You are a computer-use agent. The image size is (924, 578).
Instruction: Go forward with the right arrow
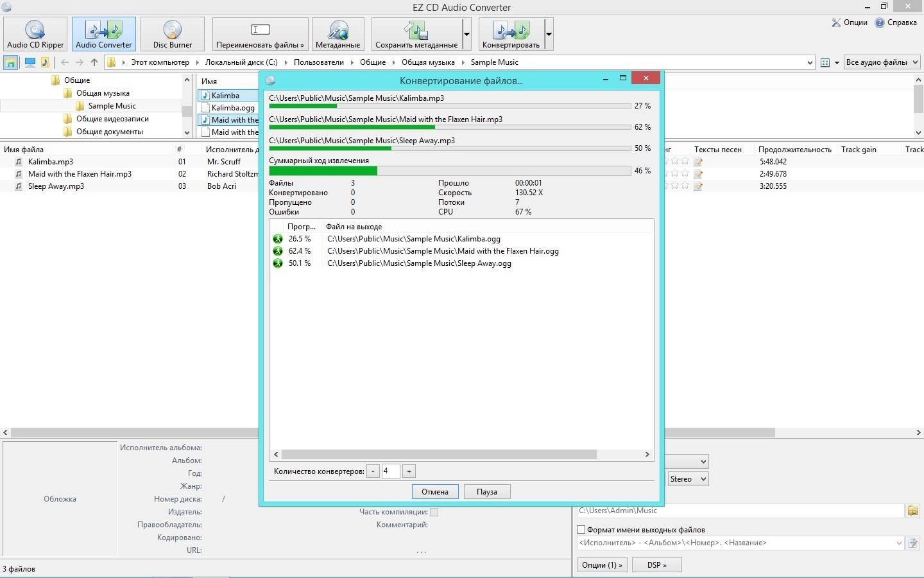(x=80, y=62)
